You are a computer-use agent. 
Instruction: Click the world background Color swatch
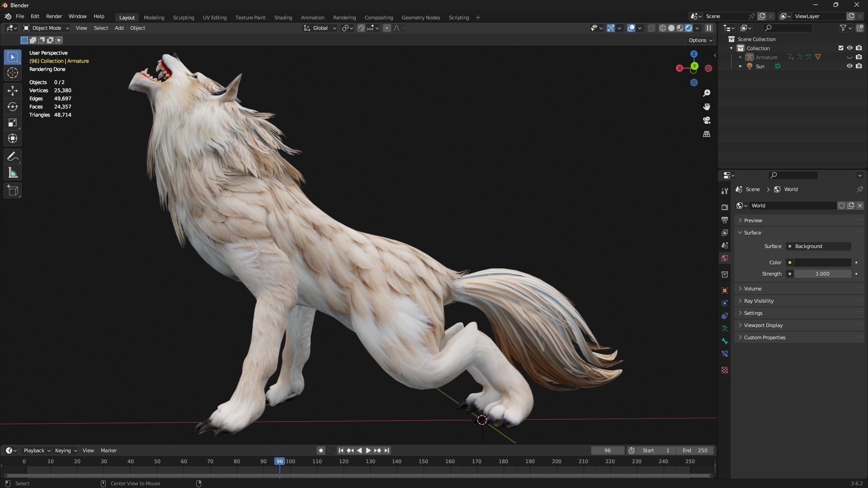tap(822, 263)
